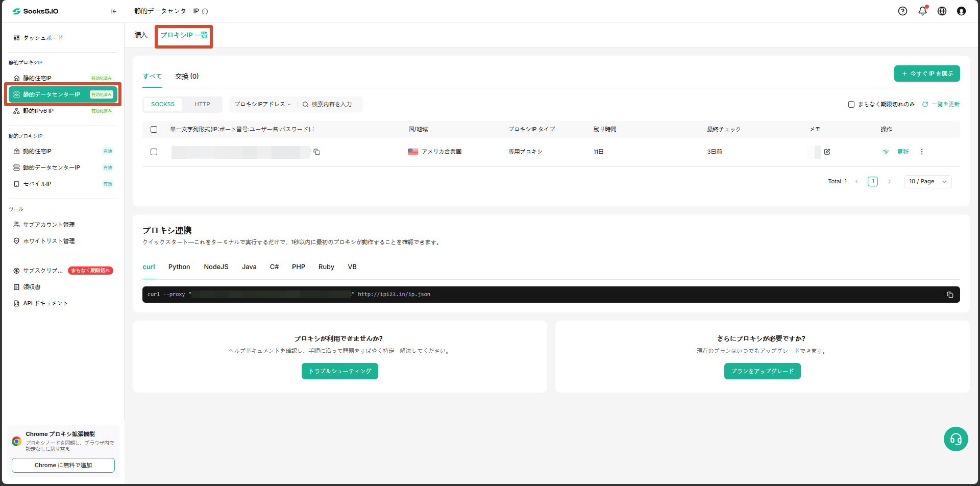Tick the select-all checkbox in the table header

tap(154, 130)
